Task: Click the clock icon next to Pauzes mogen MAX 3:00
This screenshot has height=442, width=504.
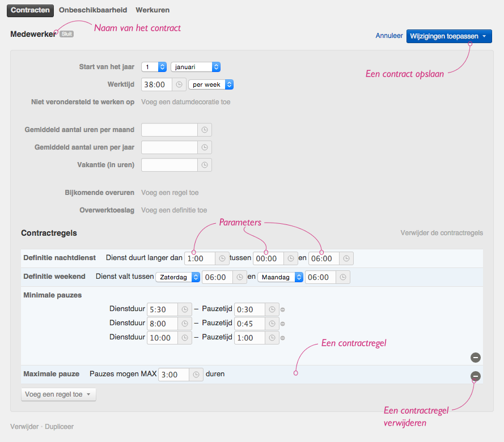Action: tap(196, 375)
